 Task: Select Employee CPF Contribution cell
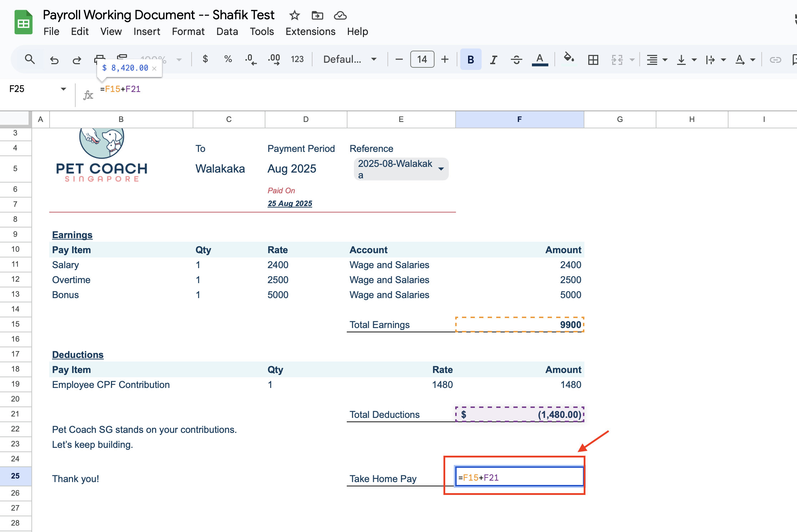[121, 385]
